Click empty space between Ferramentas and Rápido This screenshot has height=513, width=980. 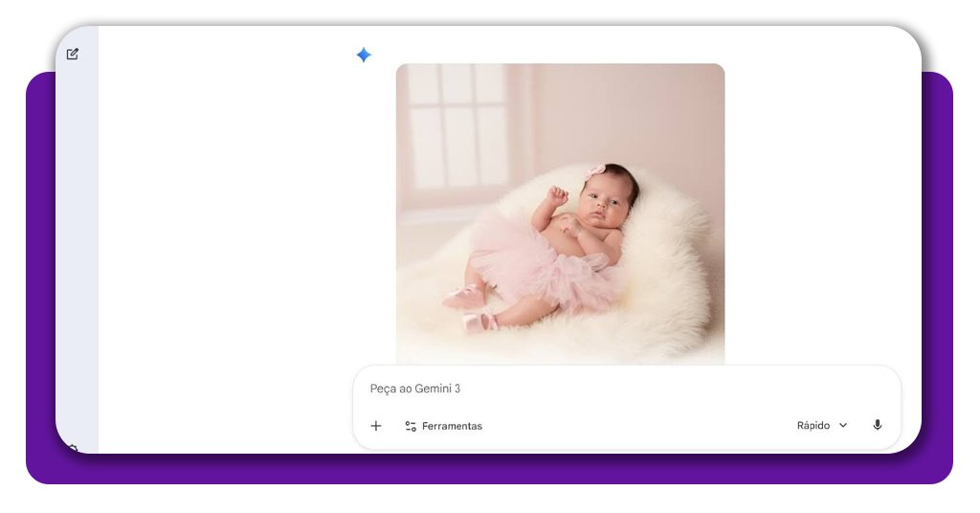[641, 426]
